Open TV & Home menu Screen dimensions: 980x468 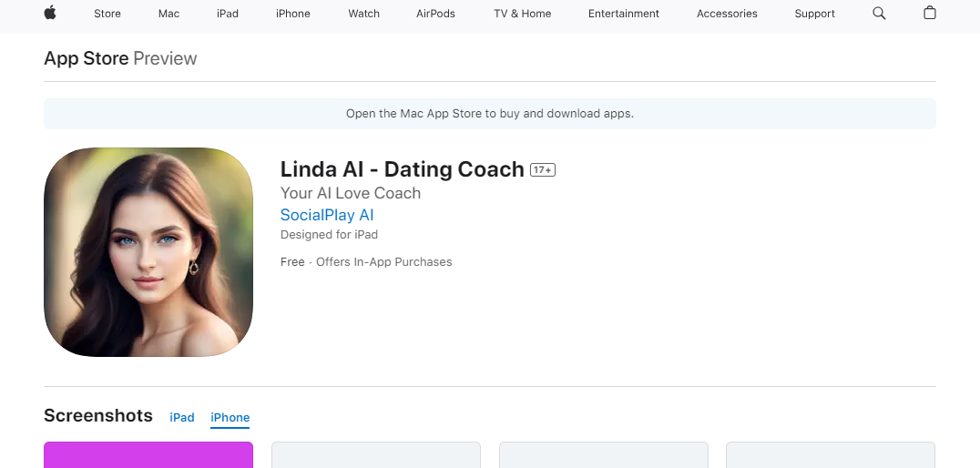point(523,14)
